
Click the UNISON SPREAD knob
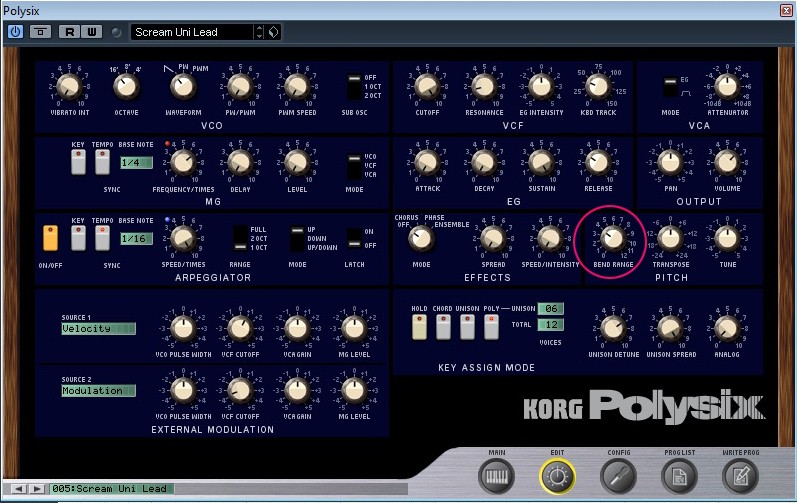click(x=670, y=328)
